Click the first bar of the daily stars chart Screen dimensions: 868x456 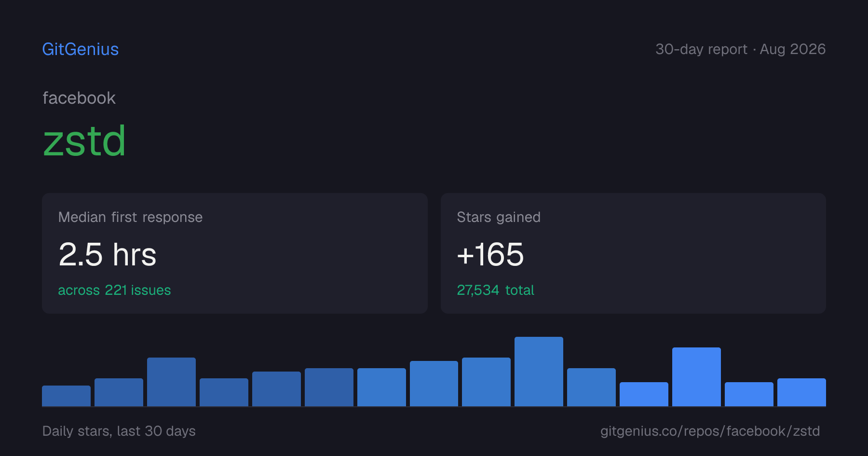point(66,396)
